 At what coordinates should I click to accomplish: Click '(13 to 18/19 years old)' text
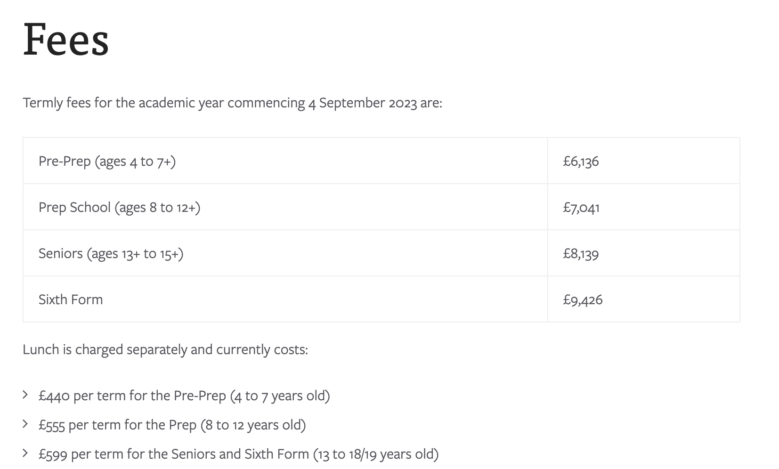coord(376,454)
